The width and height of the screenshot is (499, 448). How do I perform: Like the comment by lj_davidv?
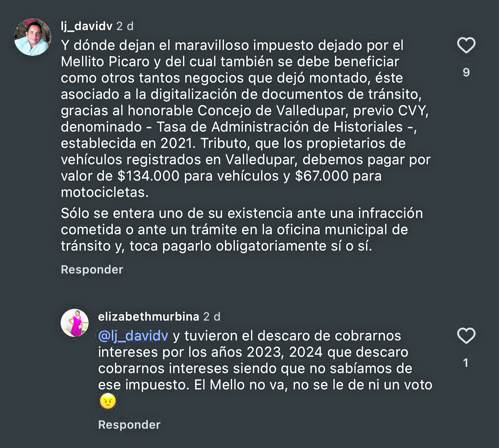point(466,45)
